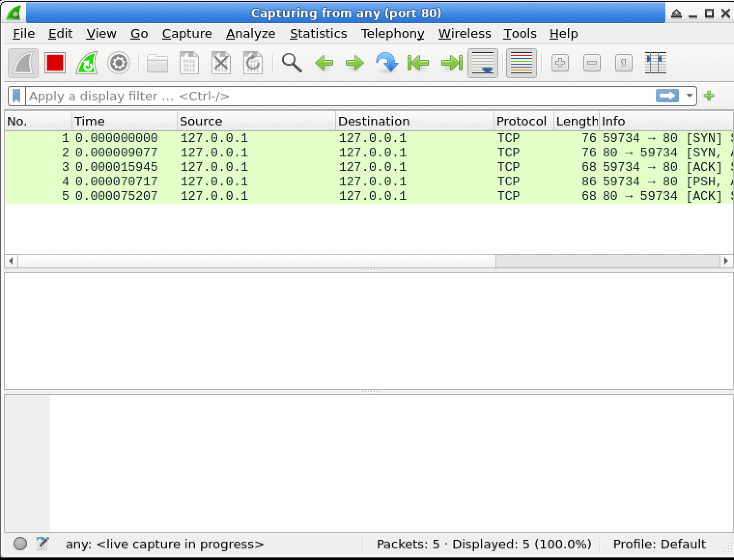The width and height of the screenshot is (734, 560).
Task: Restart the current capture
Action: point(87,63)
